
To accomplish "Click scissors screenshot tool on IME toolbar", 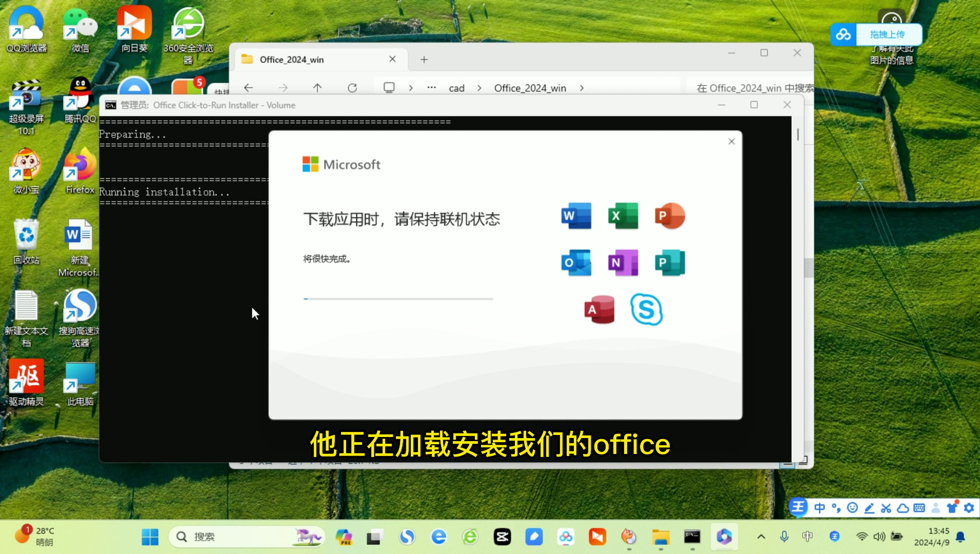I will click(x=886, y=508).
